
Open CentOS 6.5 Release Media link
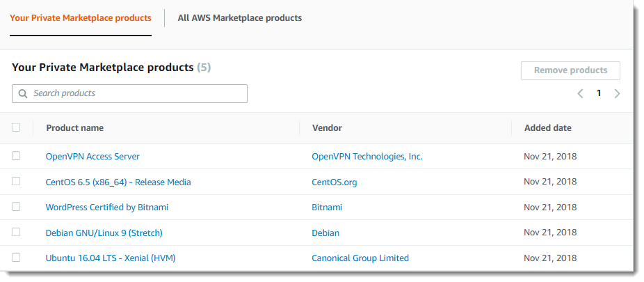pyautogui.click(x=118, y=182)
